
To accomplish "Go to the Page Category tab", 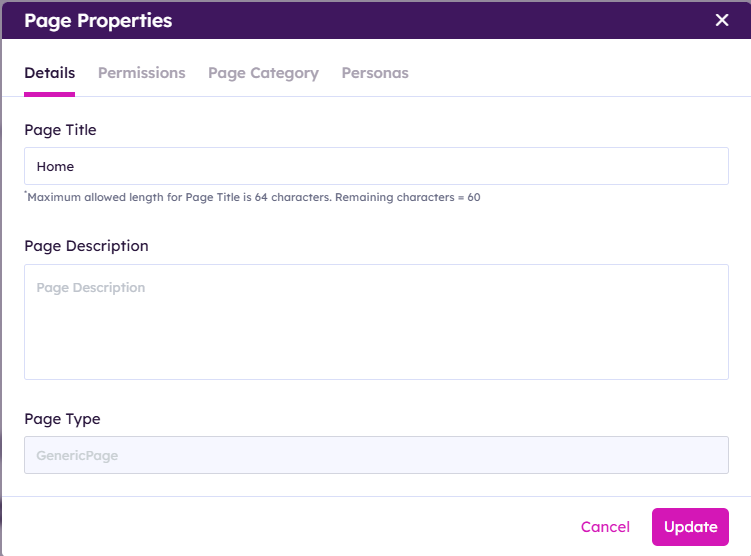I will click(263, 73).
